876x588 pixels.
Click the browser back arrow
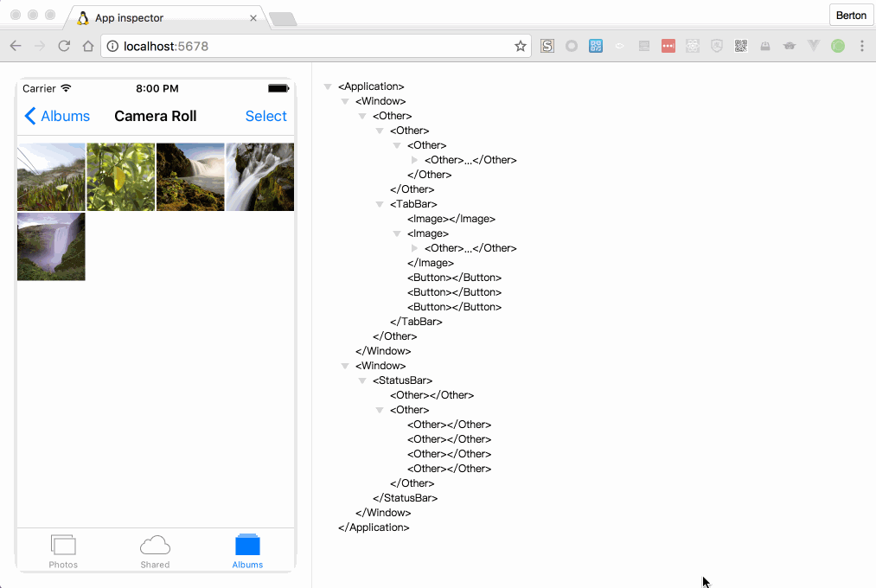coord(16,46)
